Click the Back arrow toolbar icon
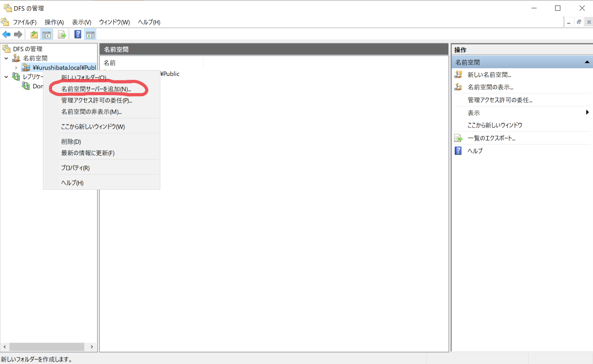The width and height of the screenshot is (593, 364). click(x=6, y=34)
